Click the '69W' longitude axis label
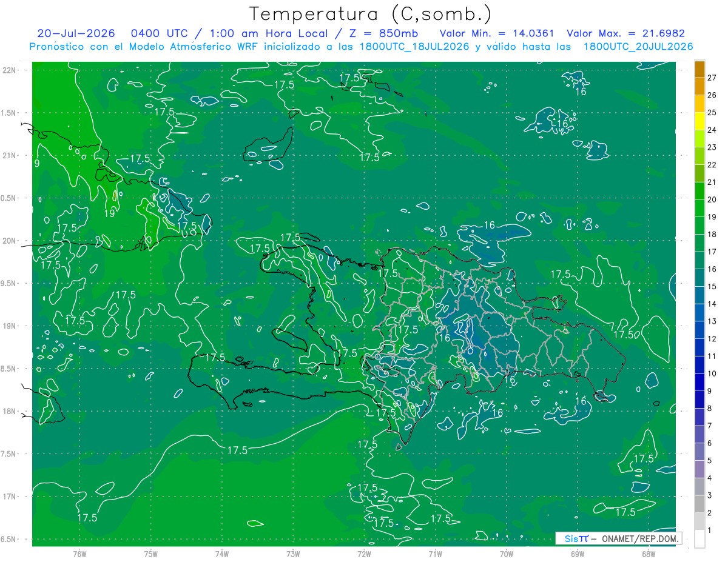The width and height of the screenshot is (728, 562). pos(578,554)
